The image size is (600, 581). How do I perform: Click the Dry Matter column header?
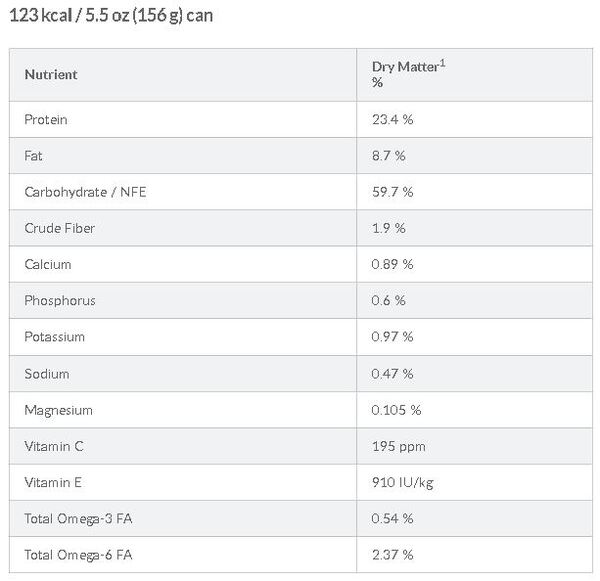click(406, 68)
